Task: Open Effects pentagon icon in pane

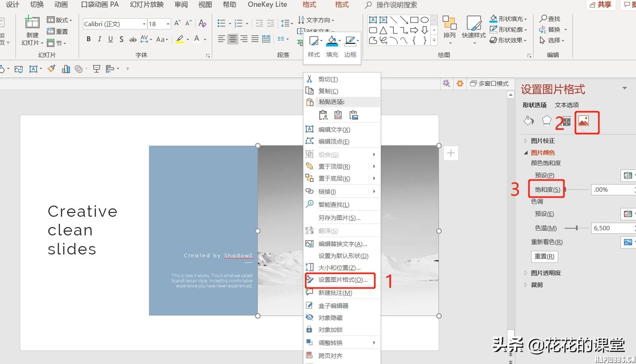Action: tap(547, 121)
